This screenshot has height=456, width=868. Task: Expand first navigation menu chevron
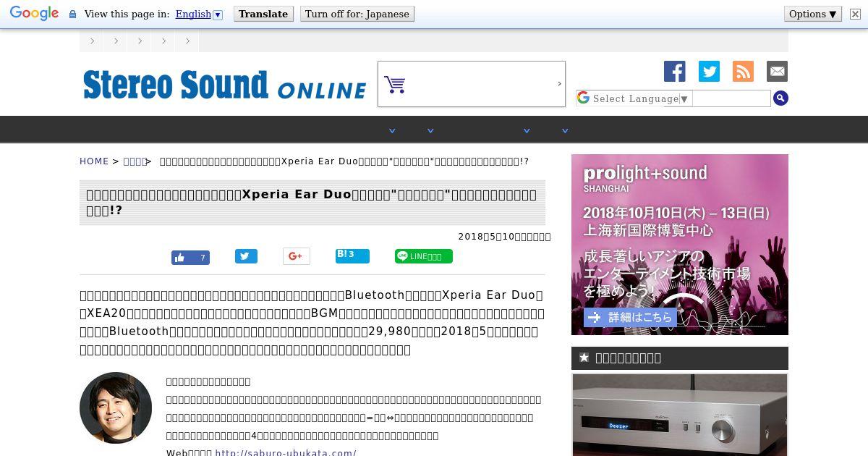pos(392,131)
